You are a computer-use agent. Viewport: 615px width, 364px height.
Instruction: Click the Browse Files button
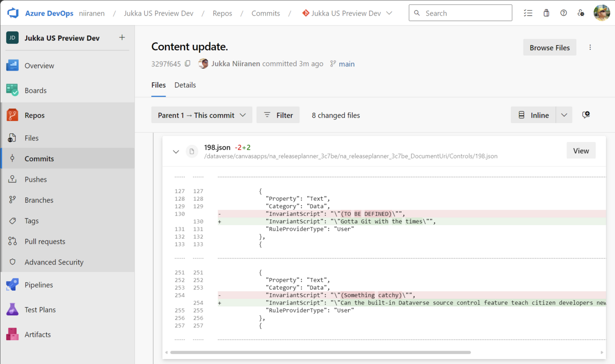550,48
